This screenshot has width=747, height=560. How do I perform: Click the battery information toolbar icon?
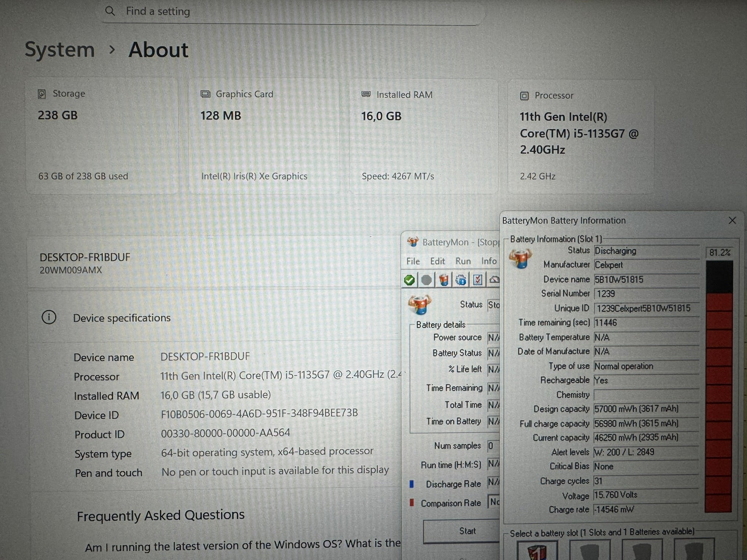click(444, 280)
